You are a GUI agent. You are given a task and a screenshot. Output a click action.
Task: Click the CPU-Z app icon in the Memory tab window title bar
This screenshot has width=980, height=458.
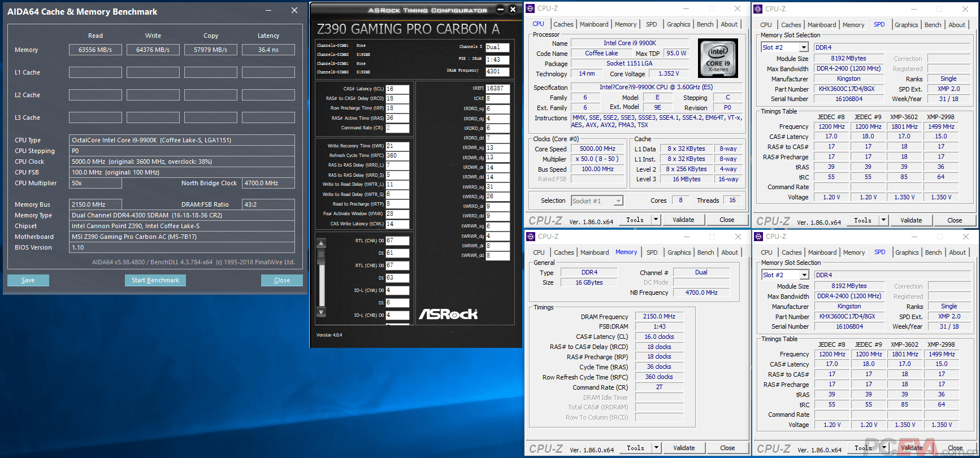click(531, 237)
